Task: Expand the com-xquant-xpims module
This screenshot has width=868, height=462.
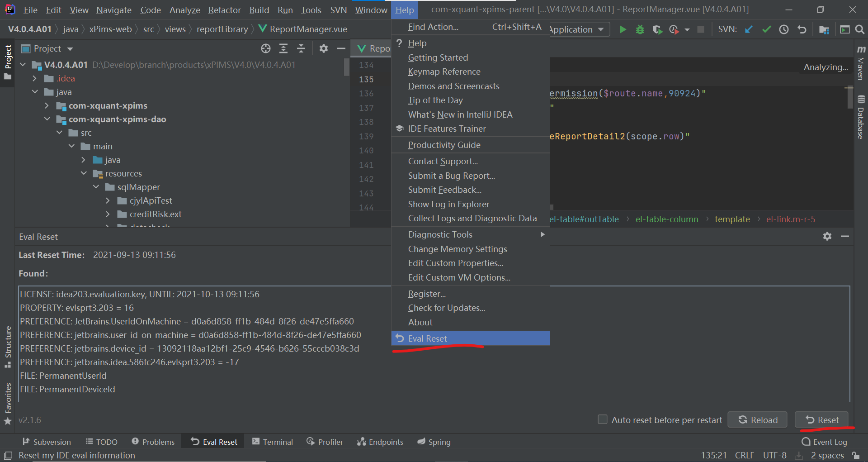Action: [47, 105]
